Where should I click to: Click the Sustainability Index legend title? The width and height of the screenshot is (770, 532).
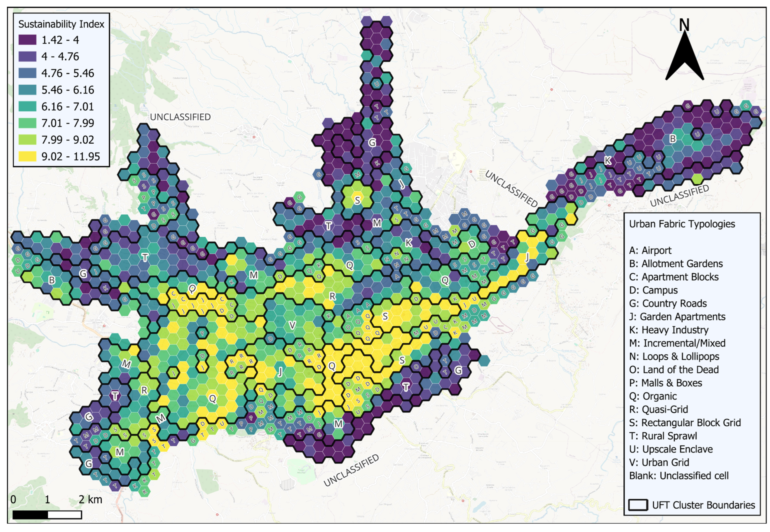61,24
